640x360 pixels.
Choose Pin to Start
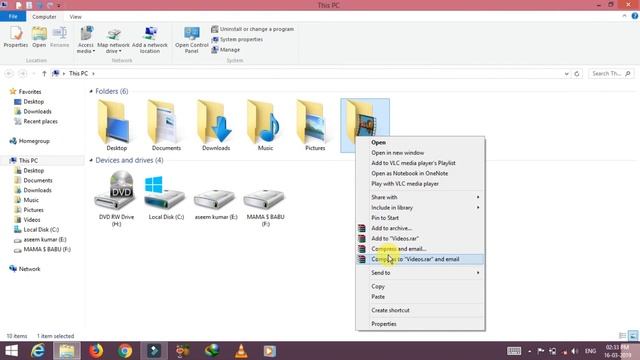[x=420, y=218]
